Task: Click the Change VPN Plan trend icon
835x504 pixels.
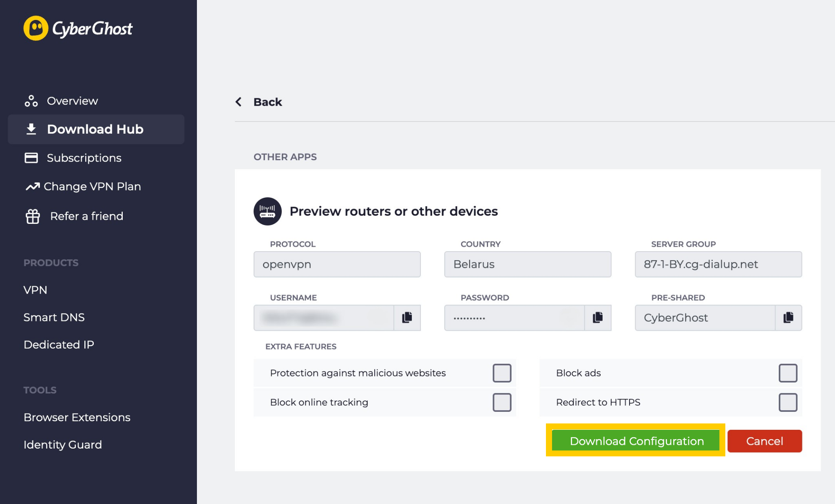Action: [x=33, y=186]
